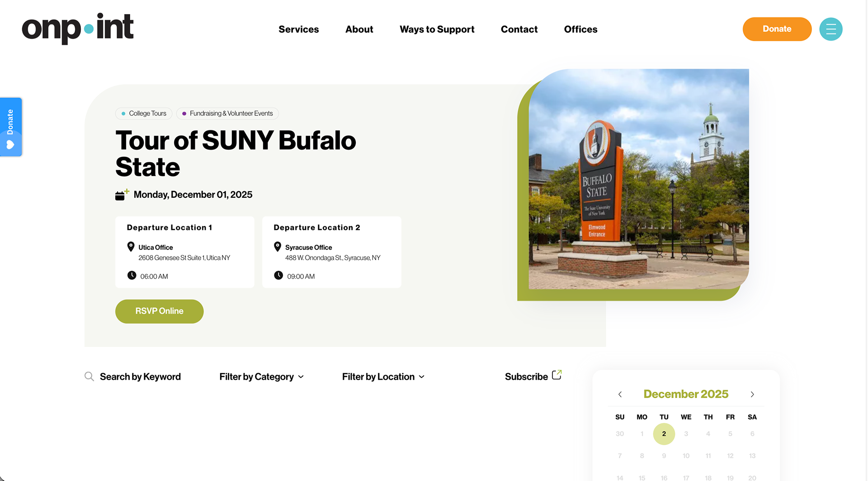Open the Services menu

tap(298, 29)
